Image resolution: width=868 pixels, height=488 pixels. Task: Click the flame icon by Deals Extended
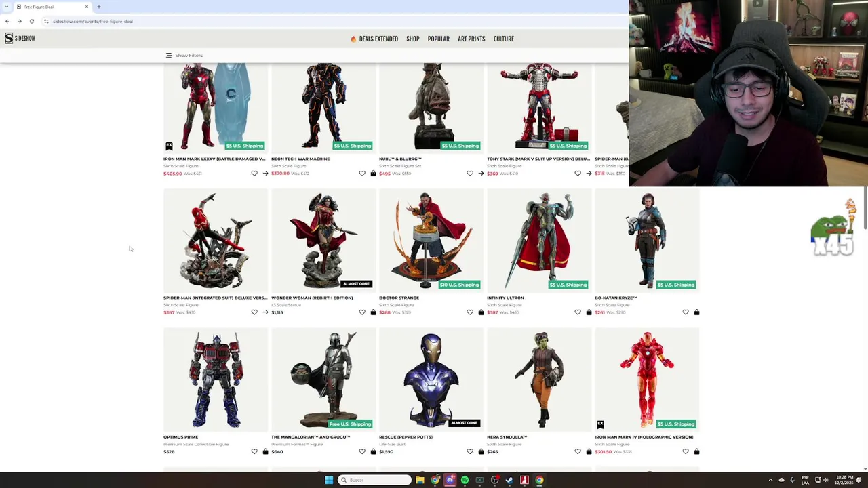pyautogui.click(x=353, y=39)
